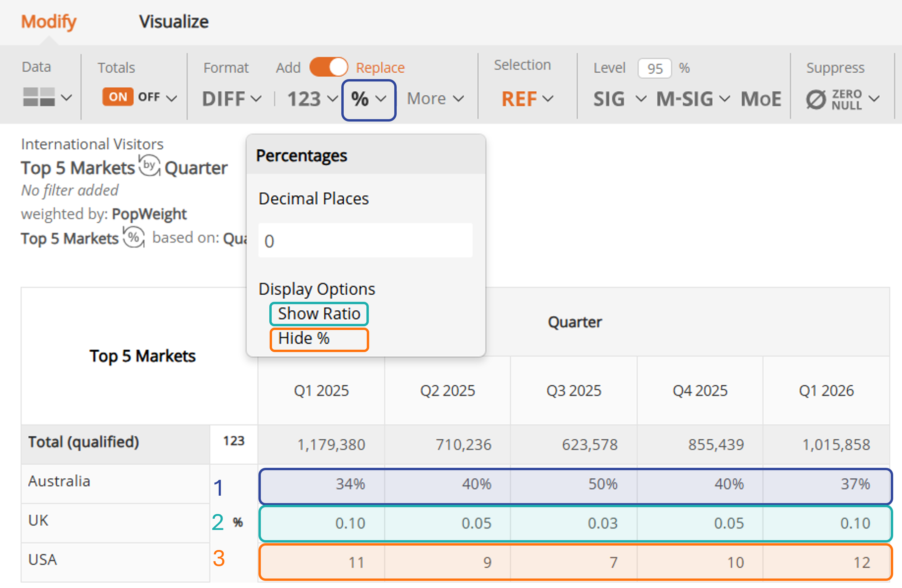Click the 123 counts format button
The image size is (902, 588).
tap(304, 99)
